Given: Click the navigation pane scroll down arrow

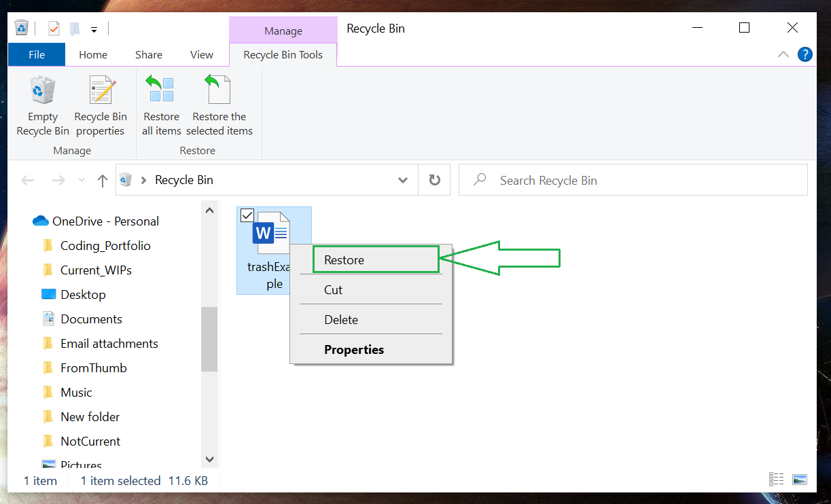Looking at the screenshot, I should pyautogui.click(x=209, y=459).
